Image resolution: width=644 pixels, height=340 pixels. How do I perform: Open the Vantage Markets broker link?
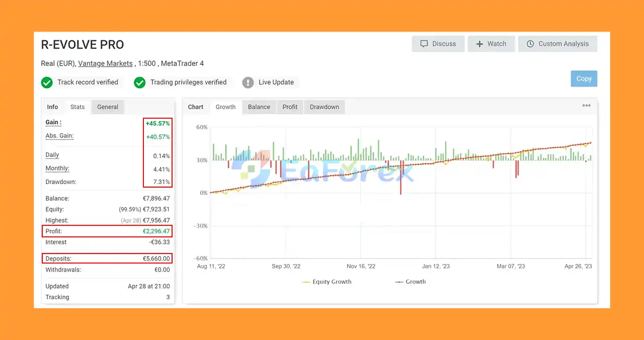tap(106, 63)
